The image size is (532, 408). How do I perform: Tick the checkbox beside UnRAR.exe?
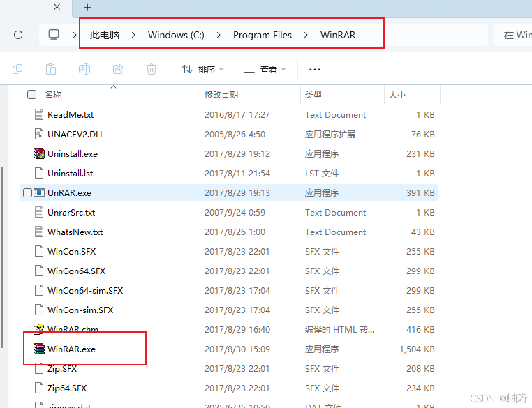point(27,192)
